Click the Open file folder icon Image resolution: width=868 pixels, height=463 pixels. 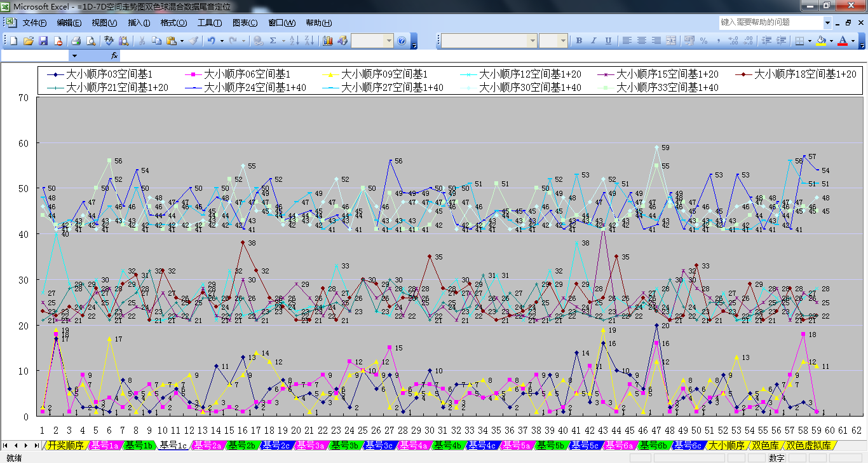[28, 41]
